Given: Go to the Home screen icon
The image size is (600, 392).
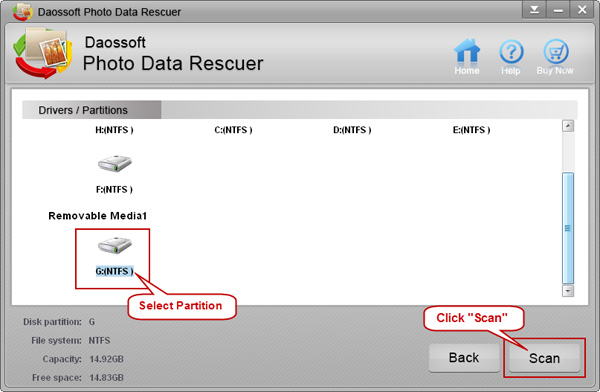Looking at the screenshot, I should pos(467,51).
